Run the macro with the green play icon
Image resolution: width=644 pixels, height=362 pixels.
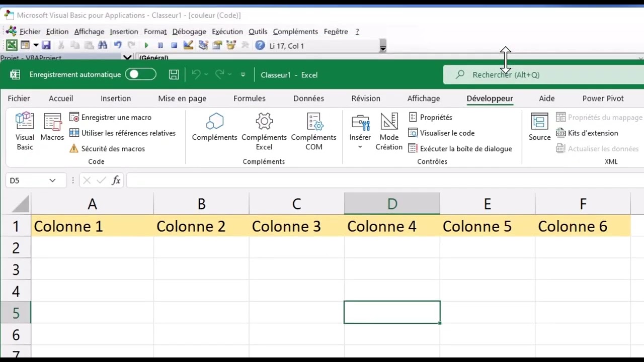[x=146, y=46]
